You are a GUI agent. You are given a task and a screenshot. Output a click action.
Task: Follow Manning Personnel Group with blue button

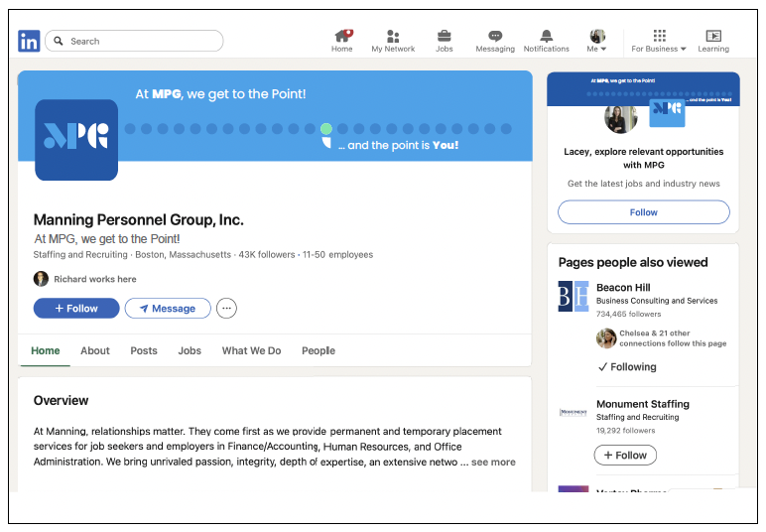pyautogui.click(x=76, y=309)
